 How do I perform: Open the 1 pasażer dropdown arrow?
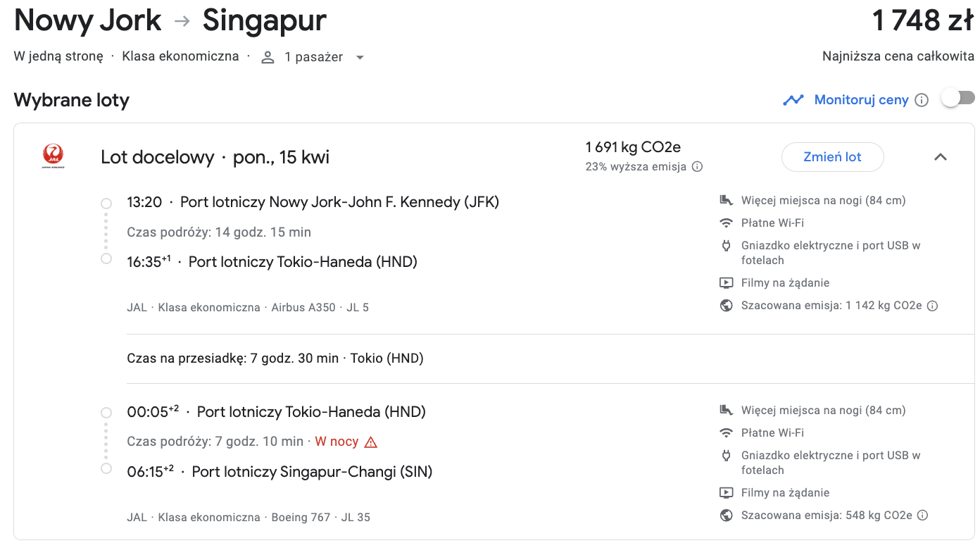(360, 58)
